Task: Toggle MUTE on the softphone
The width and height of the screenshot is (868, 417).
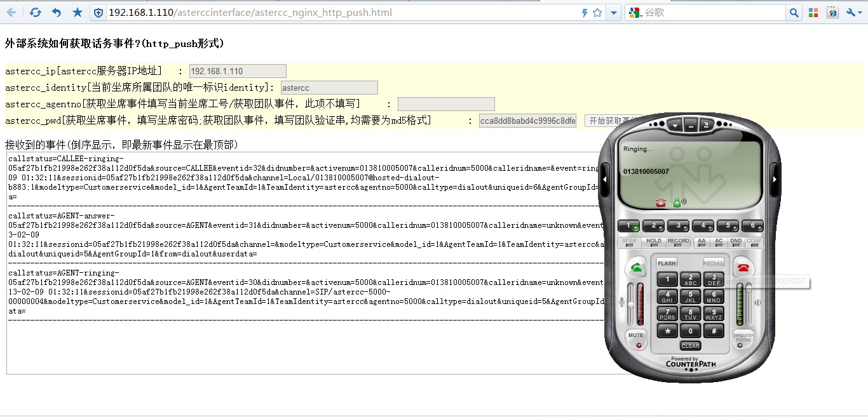Action: pyautogui.click(x=636, y=335)
